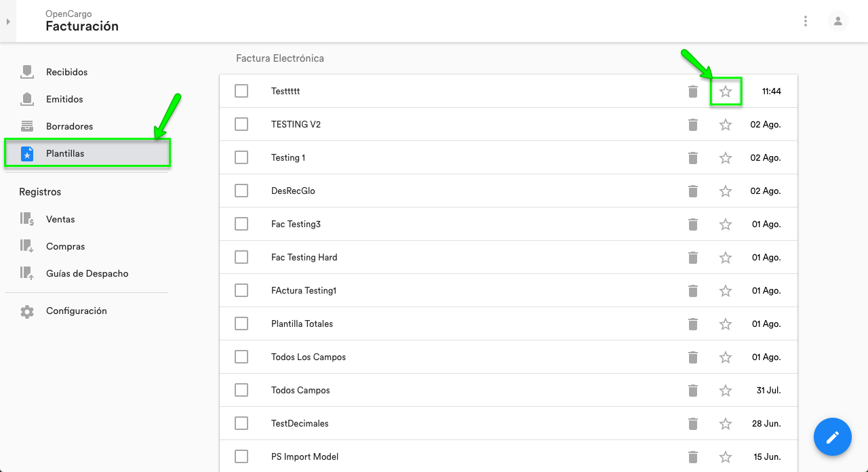Open the Fac Testing Hard template
The width and height of the screenshot is (868, 472).
[x=304, y=258]
